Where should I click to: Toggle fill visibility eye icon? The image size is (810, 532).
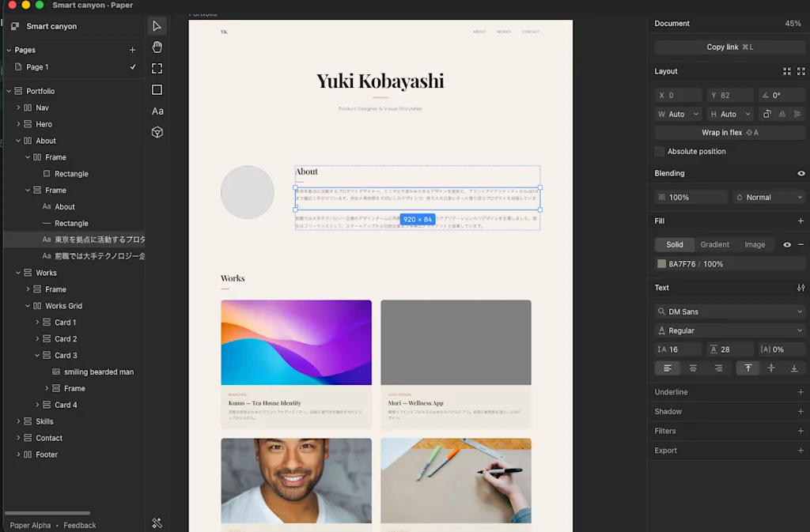click(787, 244)
